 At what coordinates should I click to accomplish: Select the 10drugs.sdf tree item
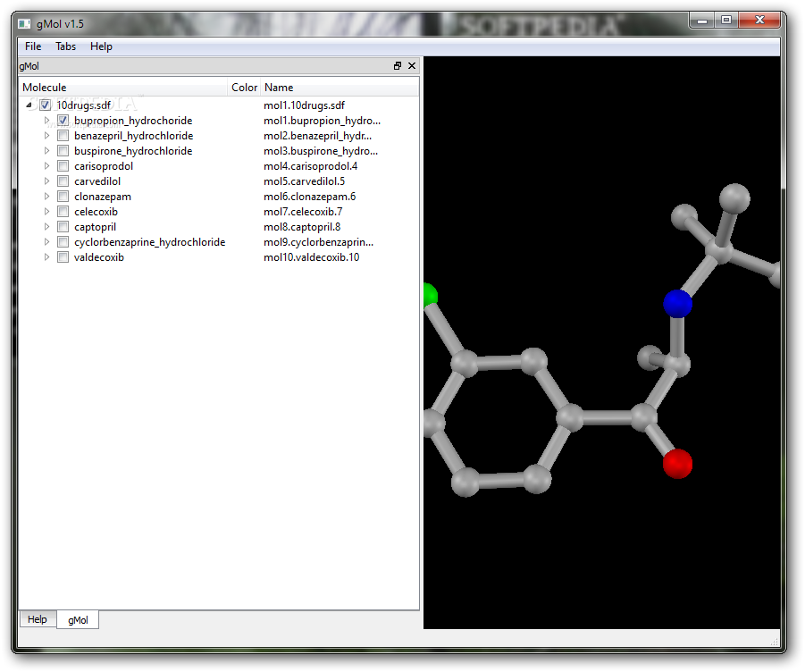coord(84,105)
